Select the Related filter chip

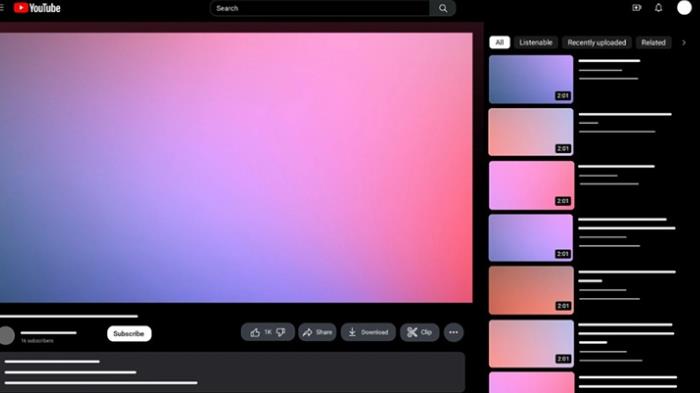tap(653, 42)
